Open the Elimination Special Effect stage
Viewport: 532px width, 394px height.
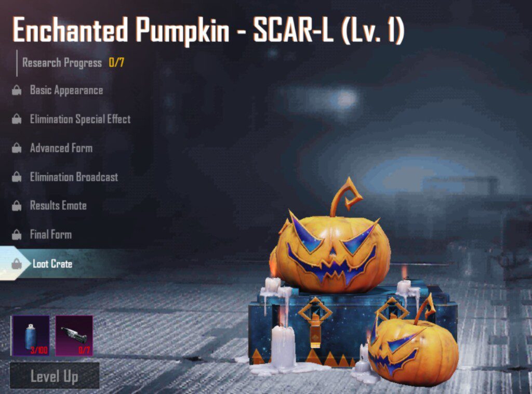click(80, 119)
